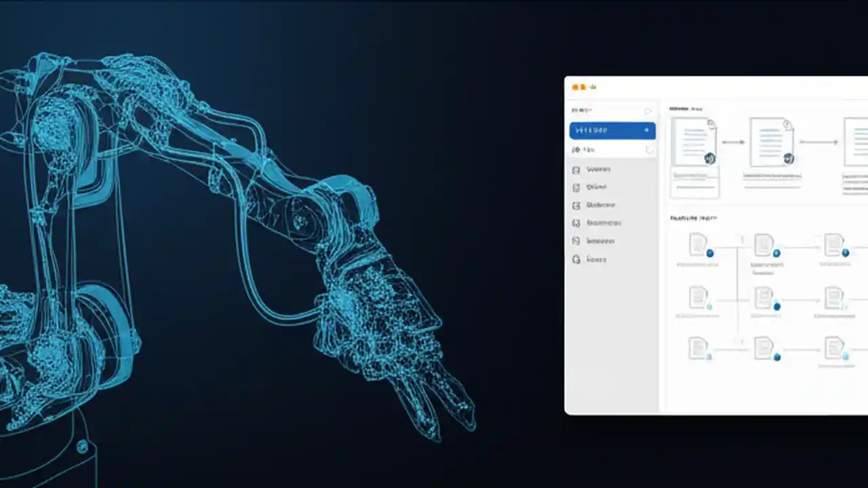Click the folder icon beside the second sidebar entry
The width and height of the screenshot is (868, 488).
coord(576,187)
